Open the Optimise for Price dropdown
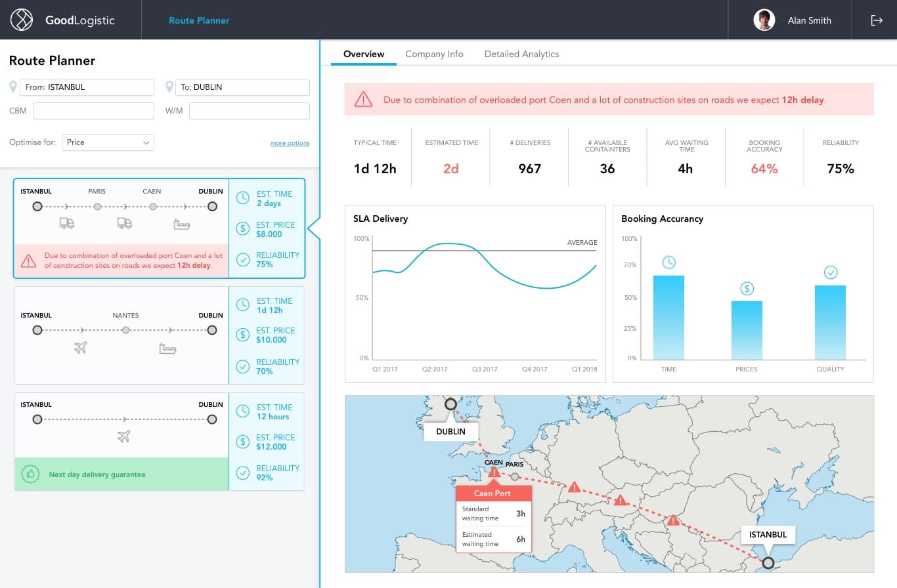 click(x=108, y=142)
